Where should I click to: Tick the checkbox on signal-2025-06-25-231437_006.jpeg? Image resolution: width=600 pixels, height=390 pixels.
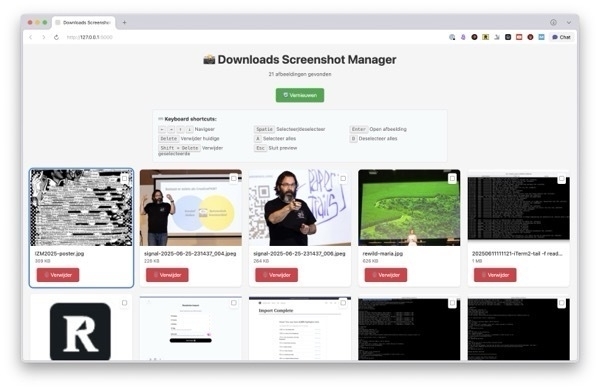click(x=343, y=178)
